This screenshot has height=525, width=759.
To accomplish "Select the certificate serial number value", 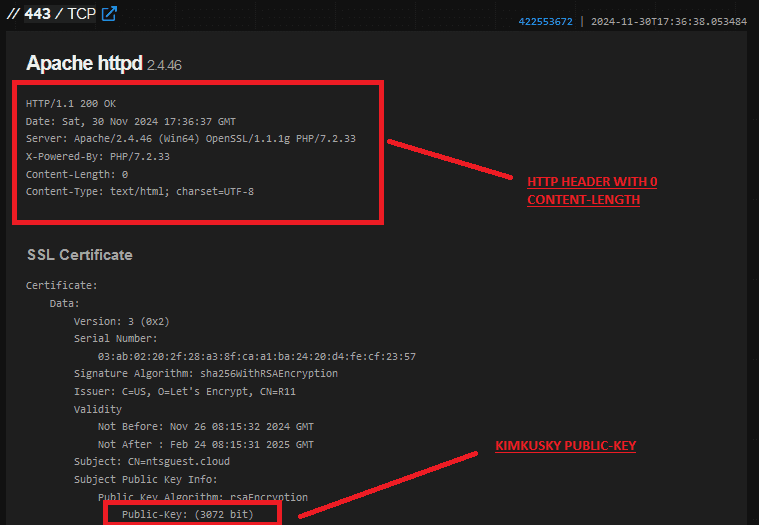I will pyautogui.click(x=256, y=356).
